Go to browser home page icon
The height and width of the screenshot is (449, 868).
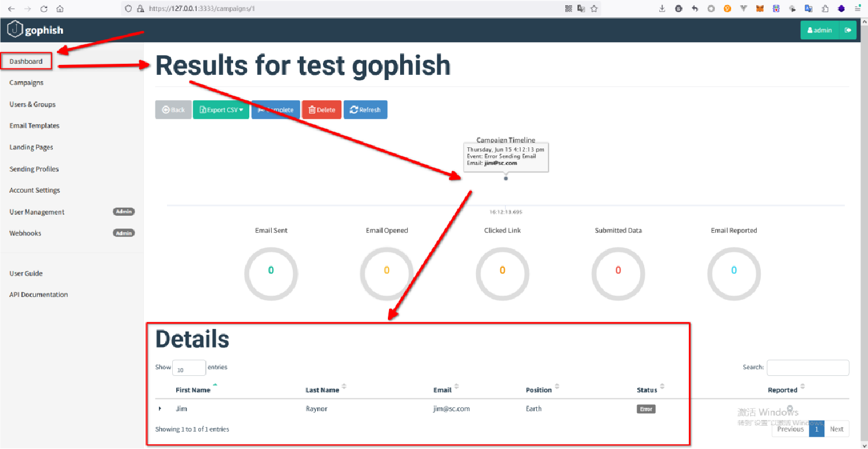click(60, 9)
